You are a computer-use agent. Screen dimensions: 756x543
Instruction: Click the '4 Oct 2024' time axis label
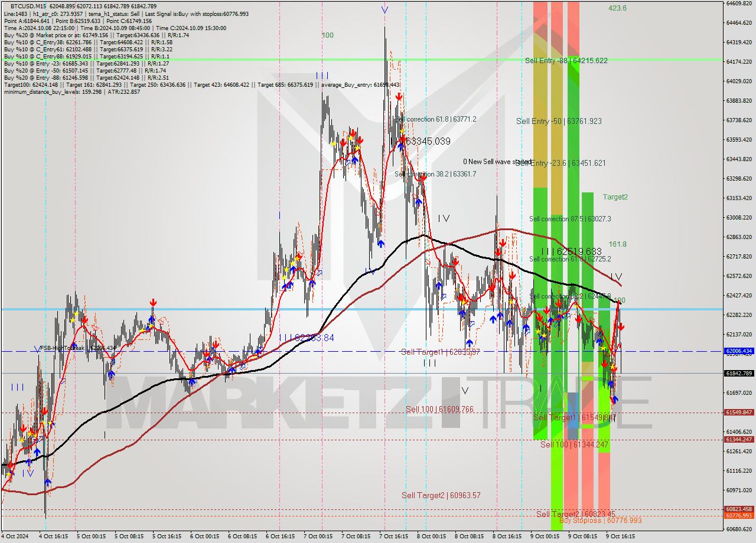tap(15, 537)
